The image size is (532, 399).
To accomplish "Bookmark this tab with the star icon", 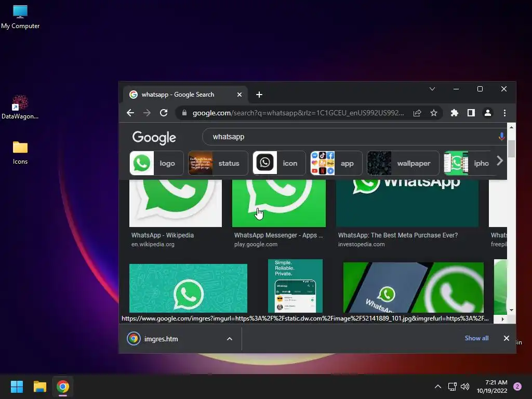I will point(434,113).
